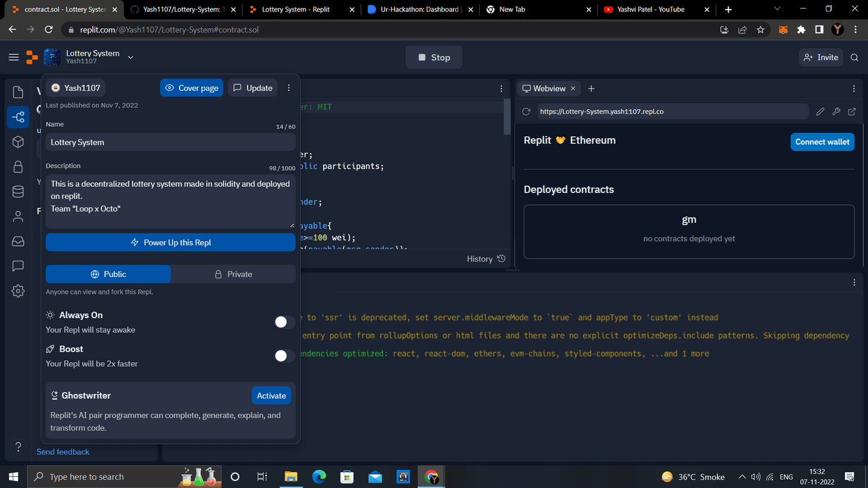Open webview in new tab icon

pyautogui.click(x=852, y=111)
